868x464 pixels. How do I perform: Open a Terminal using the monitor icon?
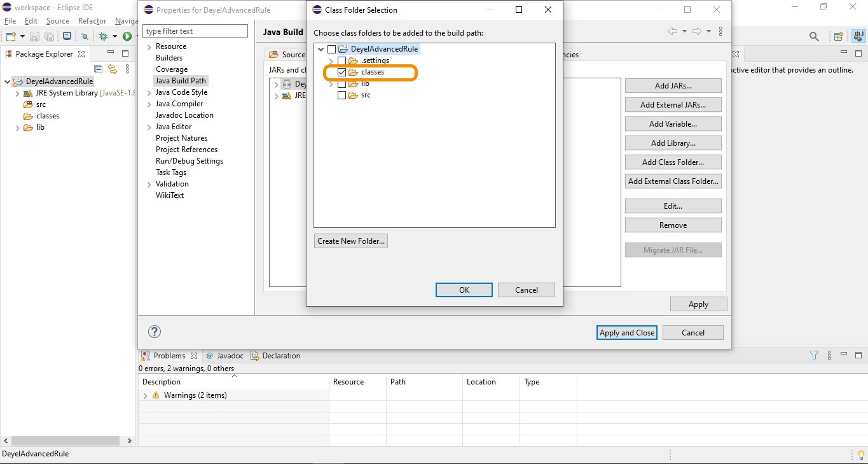pyautogui.click(x=67, y=37)
